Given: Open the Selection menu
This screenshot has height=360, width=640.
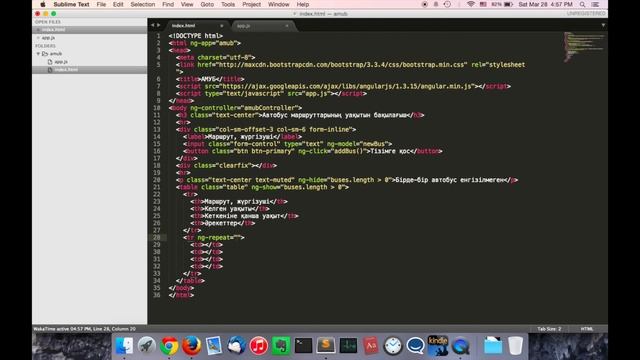Looking at the screenshot, I should (142, 4).
